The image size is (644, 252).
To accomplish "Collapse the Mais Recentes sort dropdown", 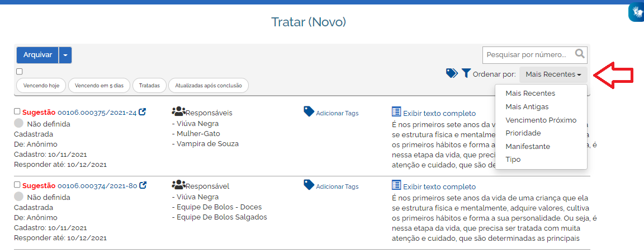I will click(x=553, y=74).
